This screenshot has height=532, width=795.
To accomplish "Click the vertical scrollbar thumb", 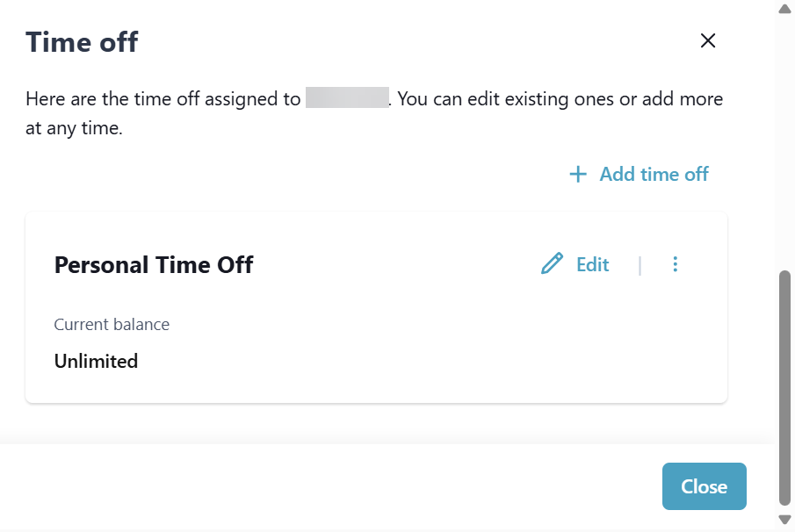I will [784, 386].
